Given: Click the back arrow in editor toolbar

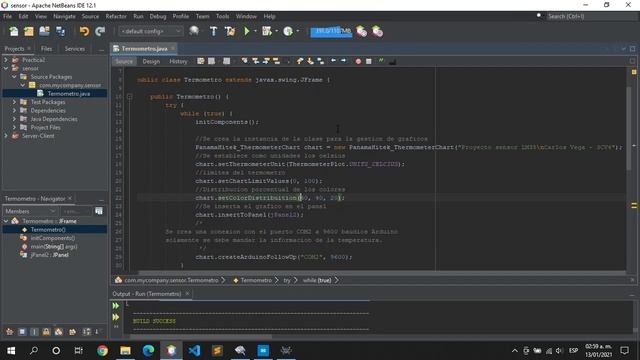Looking at the screenshot, I should [x=333, y=60].
